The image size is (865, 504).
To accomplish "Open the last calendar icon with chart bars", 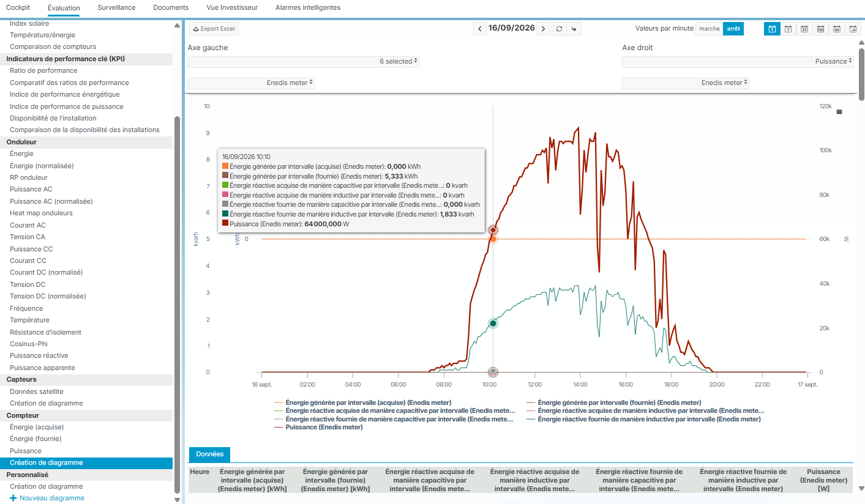I will (852, 29).
